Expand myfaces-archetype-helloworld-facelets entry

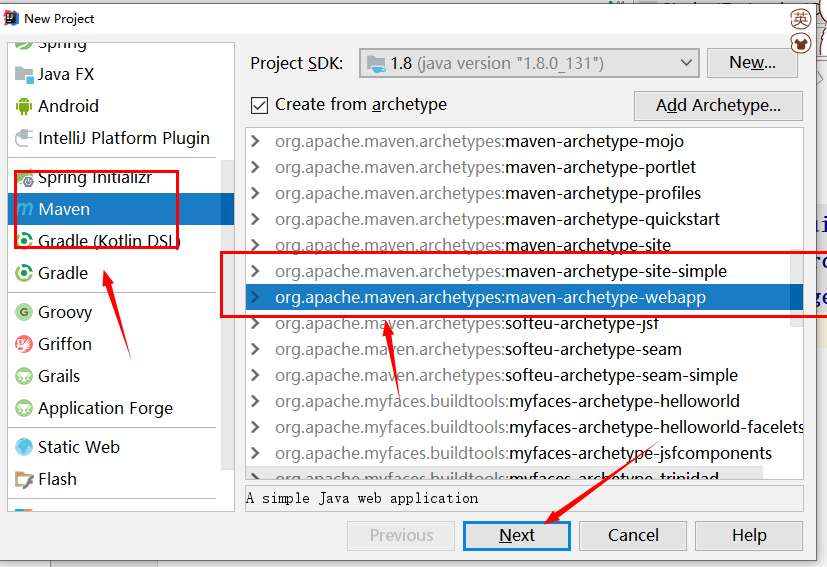point(256,427)
